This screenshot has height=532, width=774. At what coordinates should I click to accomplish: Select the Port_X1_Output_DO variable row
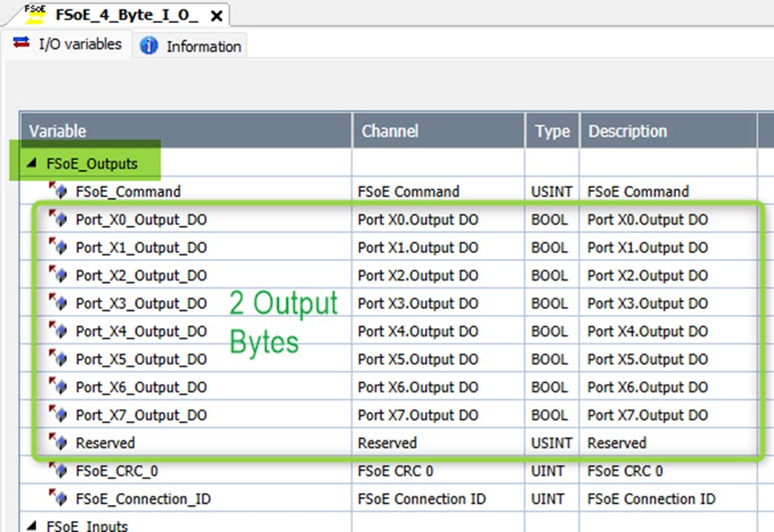point(140,247)
